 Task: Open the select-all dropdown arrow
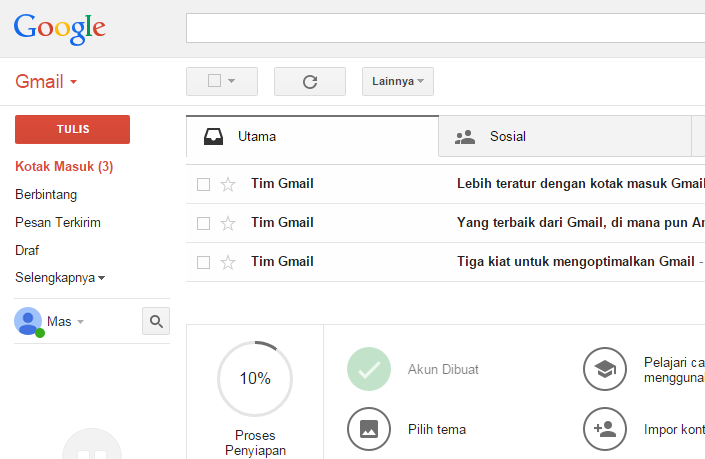tap(232, 81)
